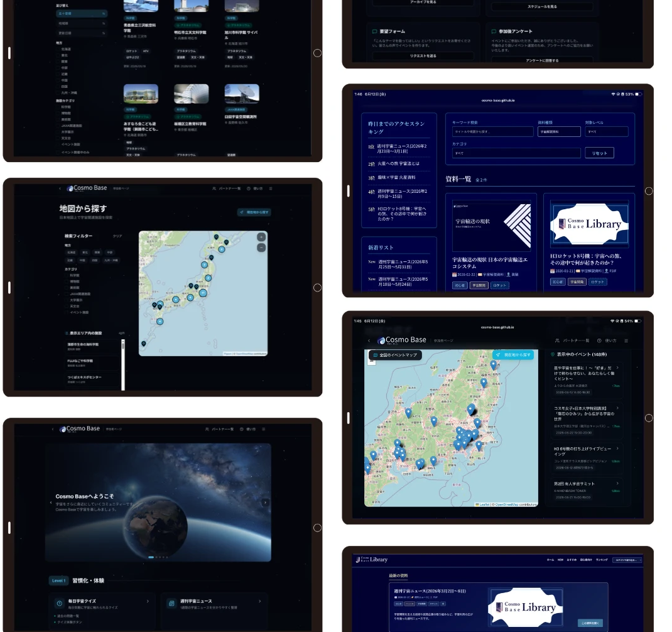This screenshot has width=672, height=632.
Task: Expand the H3 6号機 live viewing event chevron
Action: pyautogui.click(x=617, y=449)
